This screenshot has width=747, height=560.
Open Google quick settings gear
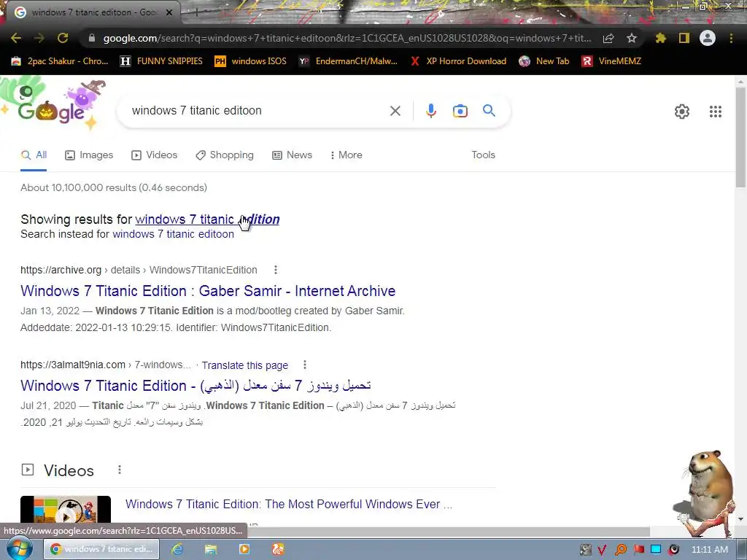[x=682, y=112]
